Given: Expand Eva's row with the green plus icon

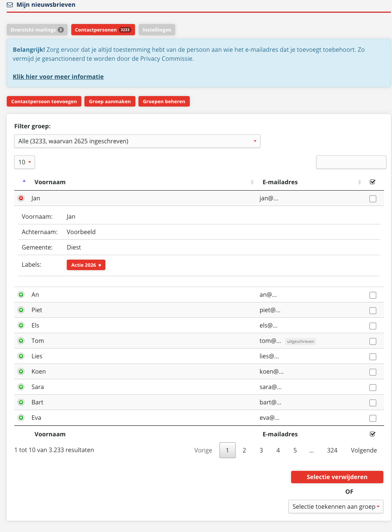Looking at the screenshot, I should (21, 418).
